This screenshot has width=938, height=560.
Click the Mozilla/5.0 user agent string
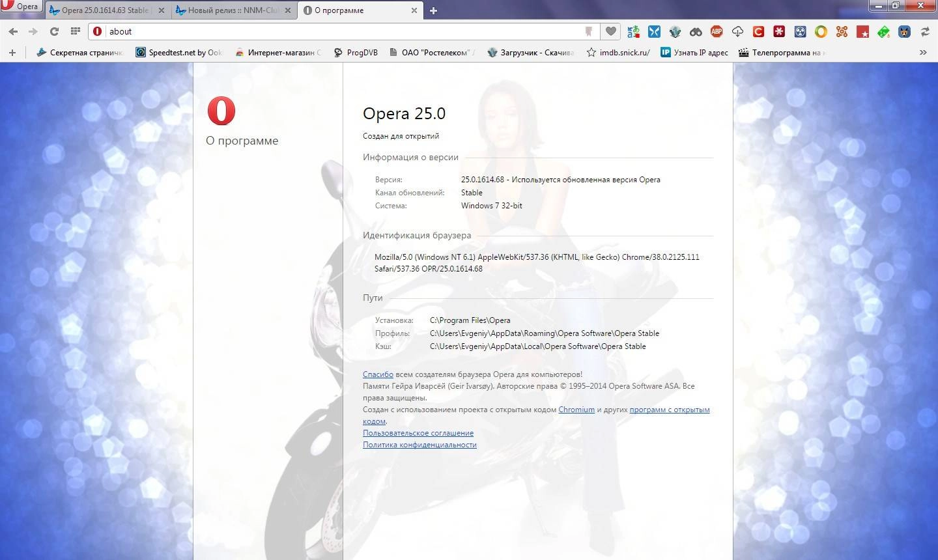[x=537, y=263]
